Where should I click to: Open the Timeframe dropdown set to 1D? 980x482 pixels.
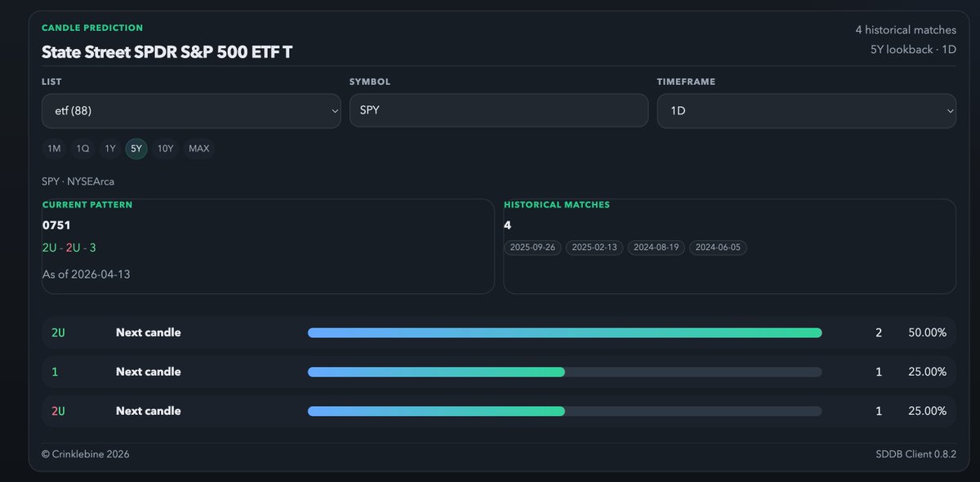click(x=807, y=110)
